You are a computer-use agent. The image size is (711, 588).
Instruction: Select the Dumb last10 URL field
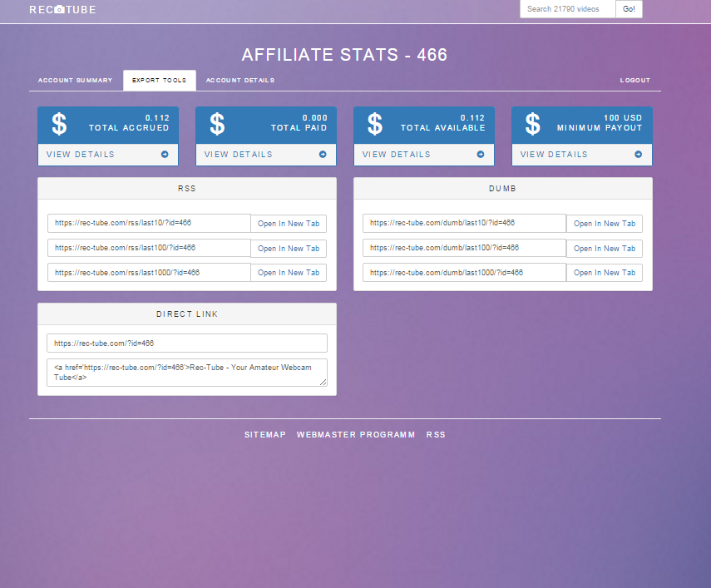tap(464, 223)
